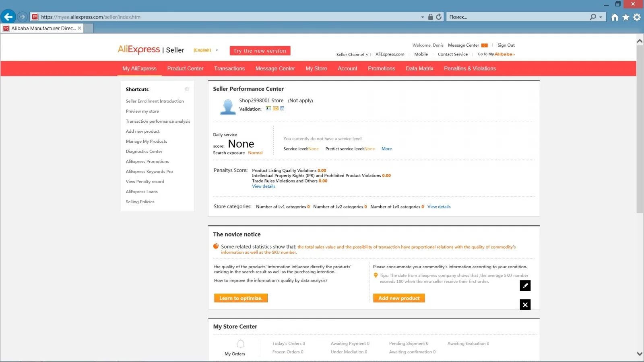Select the My Store menu

pos(316,68)
